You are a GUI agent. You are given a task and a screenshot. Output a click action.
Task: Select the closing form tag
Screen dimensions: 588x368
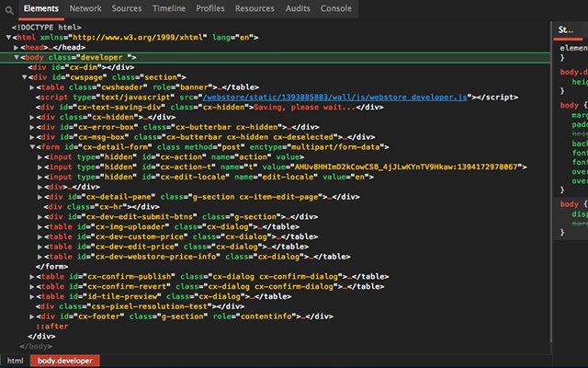52,267
